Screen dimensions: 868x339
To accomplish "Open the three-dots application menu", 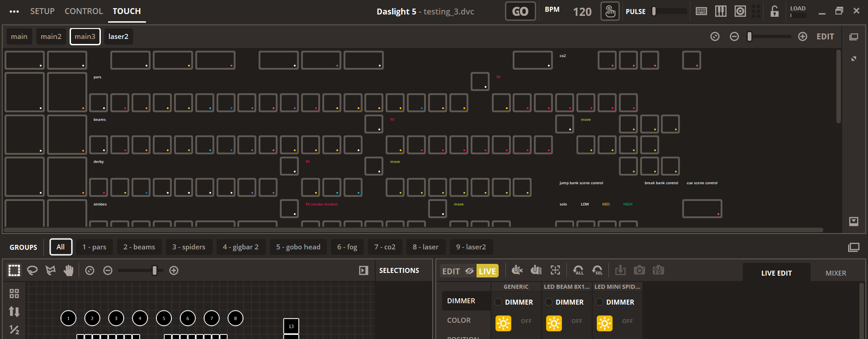I will [x=14, y=11].
